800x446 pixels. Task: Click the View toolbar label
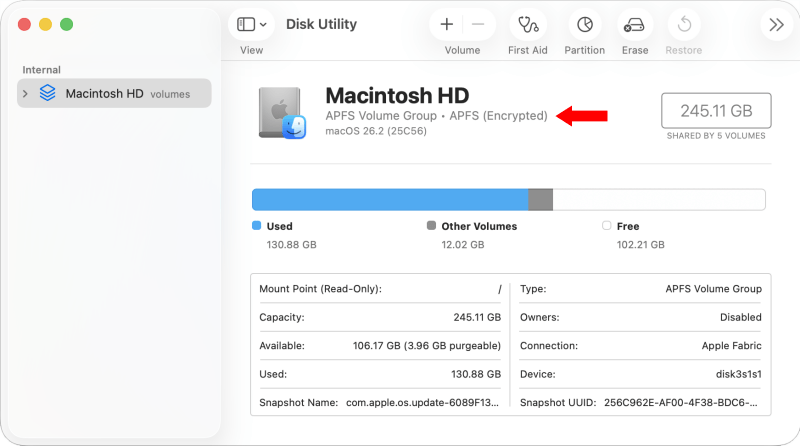pos(252,50)
